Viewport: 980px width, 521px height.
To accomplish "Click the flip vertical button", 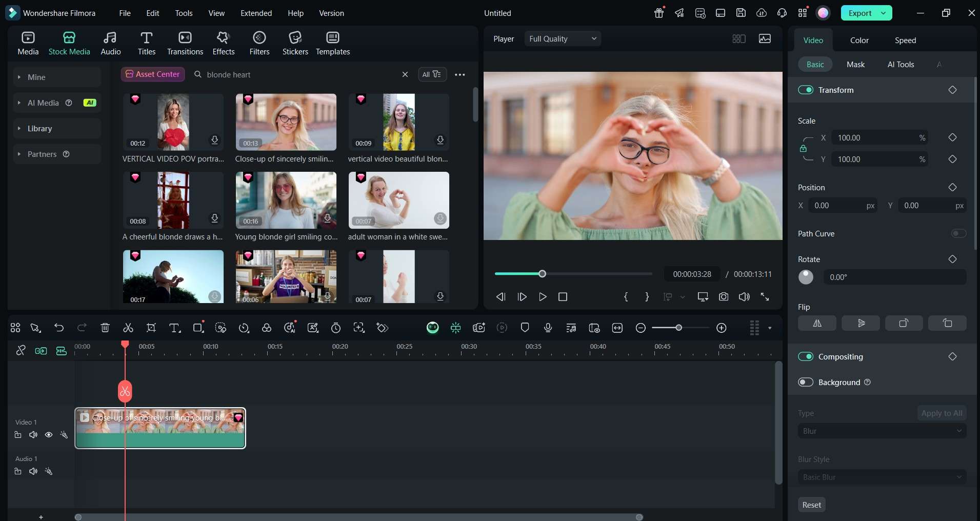I will pyautogui.click(x=861, y=323).
